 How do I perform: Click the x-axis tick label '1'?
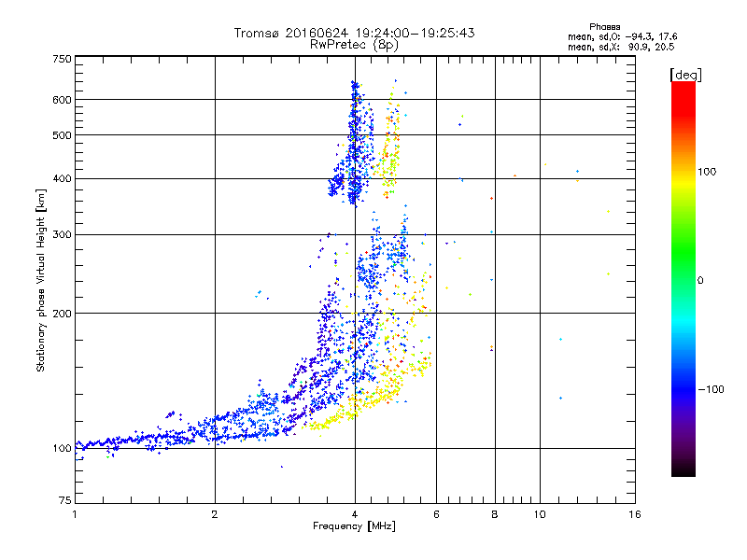coord(75,514)
